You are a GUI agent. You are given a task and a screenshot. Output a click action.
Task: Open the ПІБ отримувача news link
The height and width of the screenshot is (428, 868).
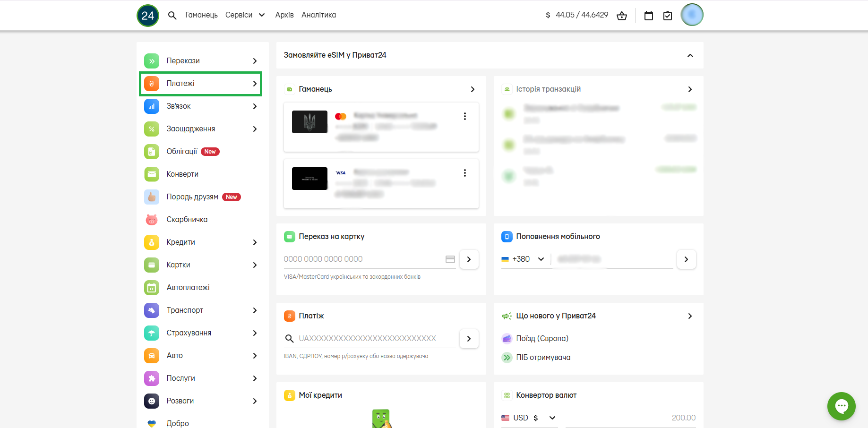pyautogui.click(x=543, y=358)
